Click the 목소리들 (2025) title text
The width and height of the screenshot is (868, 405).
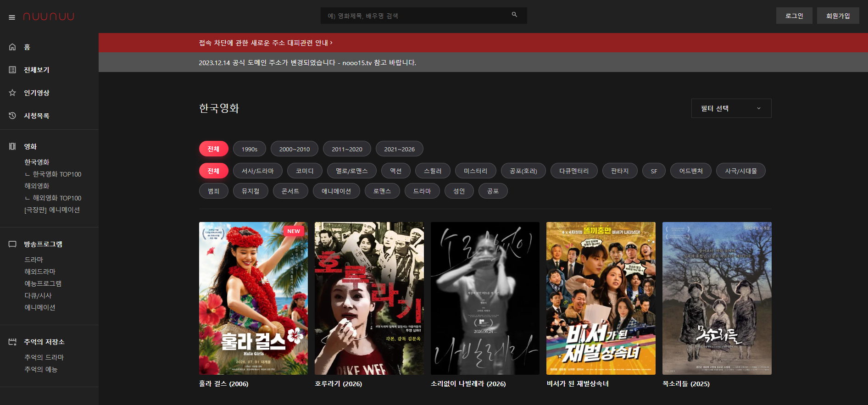point(686,384)
